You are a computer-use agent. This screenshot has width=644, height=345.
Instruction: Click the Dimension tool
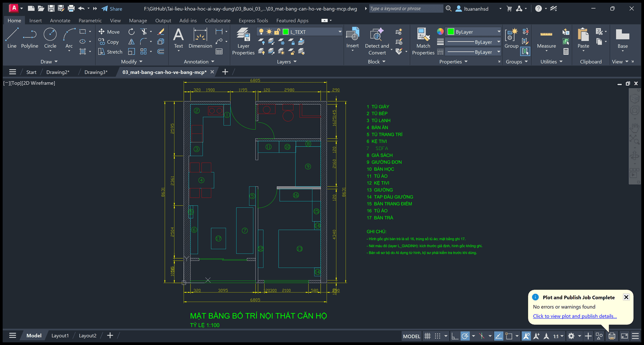(x=200, y=38)
